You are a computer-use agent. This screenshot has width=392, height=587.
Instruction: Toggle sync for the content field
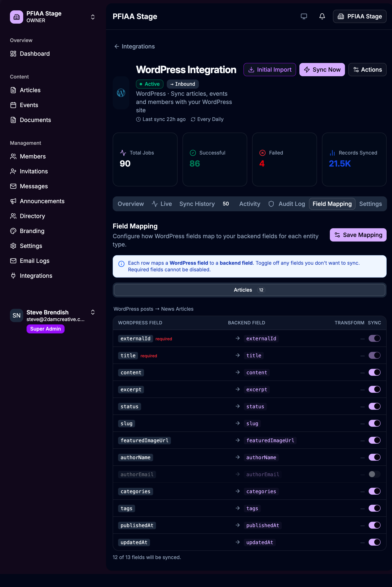[x=374, y=372]
